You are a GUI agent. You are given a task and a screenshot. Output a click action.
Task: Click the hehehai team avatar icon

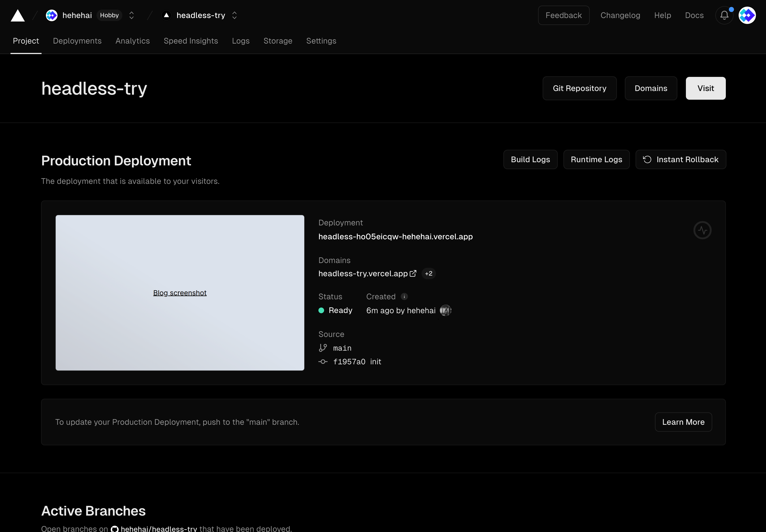click(x=51, y=15)
